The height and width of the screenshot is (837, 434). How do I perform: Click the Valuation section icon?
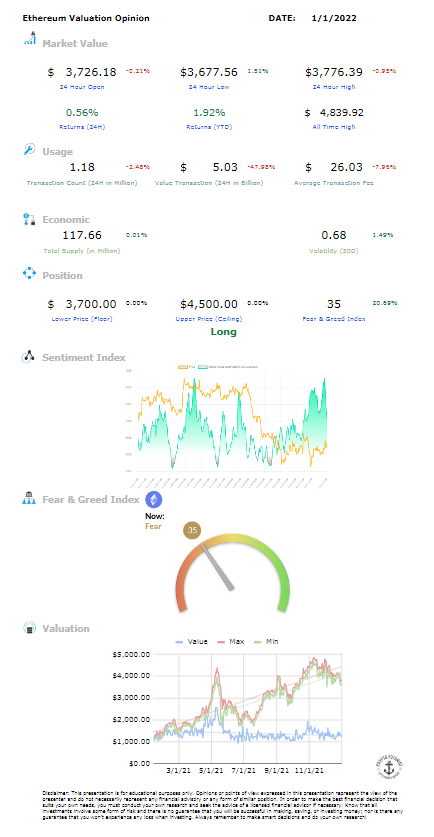coord(29,628)
